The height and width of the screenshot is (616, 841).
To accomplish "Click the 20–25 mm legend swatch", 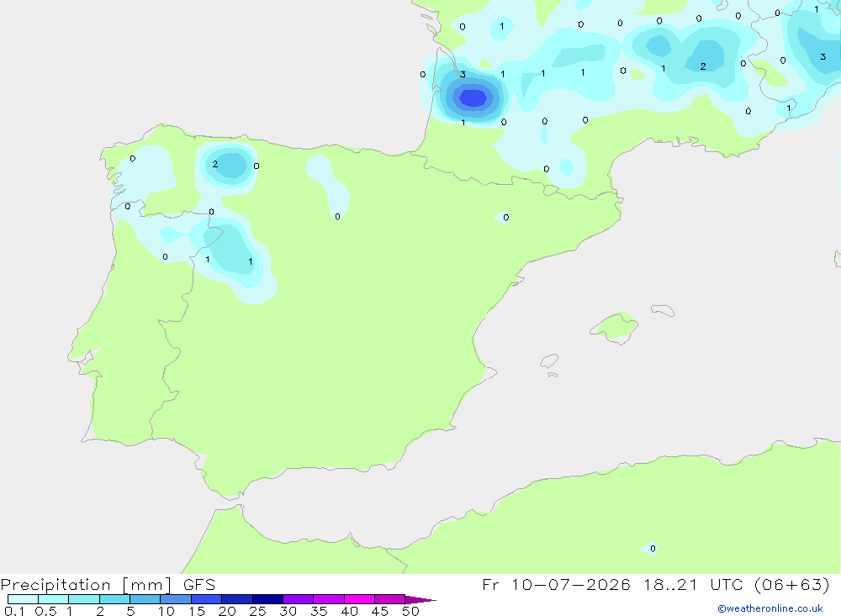I will coord(236,599).
